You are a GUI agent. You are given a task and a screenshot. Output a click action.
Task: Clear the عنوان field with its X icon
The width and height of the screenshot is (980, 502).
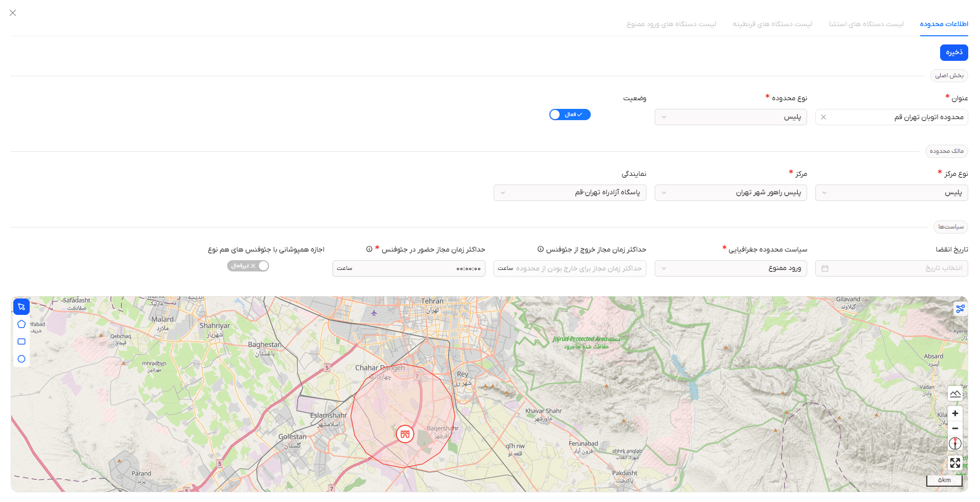pos(823,117)
